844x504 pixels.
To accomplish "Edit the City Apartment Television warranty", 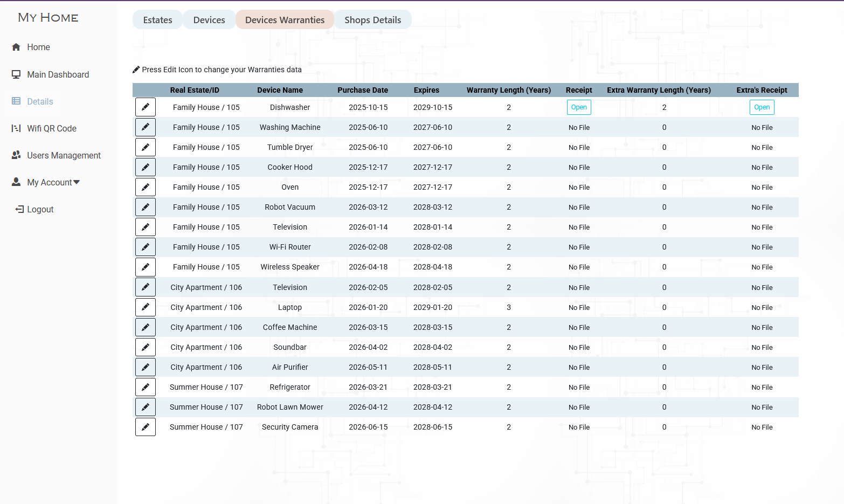I will (146, 287).
